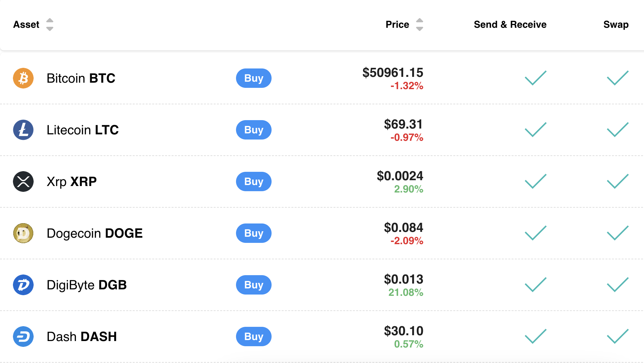The image size is (644, 363).
Task: Click Dogecoin's Send & Receive checkmark
Action: [535, 233]
